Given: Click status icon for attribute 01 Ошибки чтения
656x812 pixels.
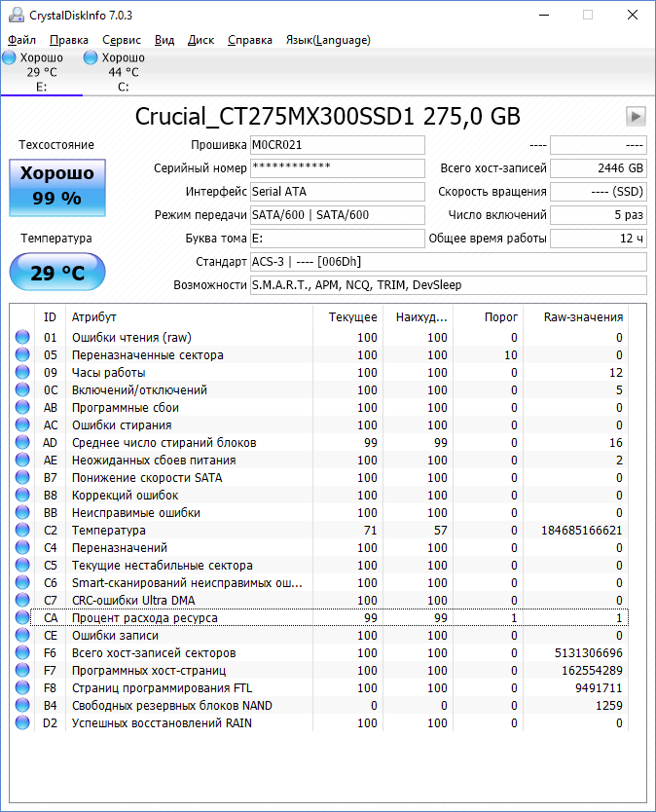Looking at the screenshot, I should (22, 337).
